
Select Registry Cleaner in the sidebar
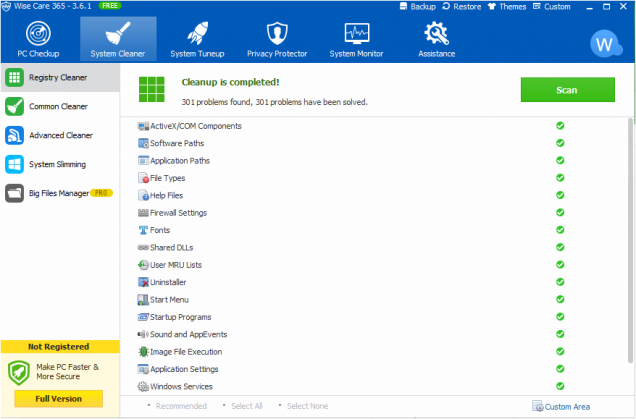pyautogui.click(x=60, y=77)
